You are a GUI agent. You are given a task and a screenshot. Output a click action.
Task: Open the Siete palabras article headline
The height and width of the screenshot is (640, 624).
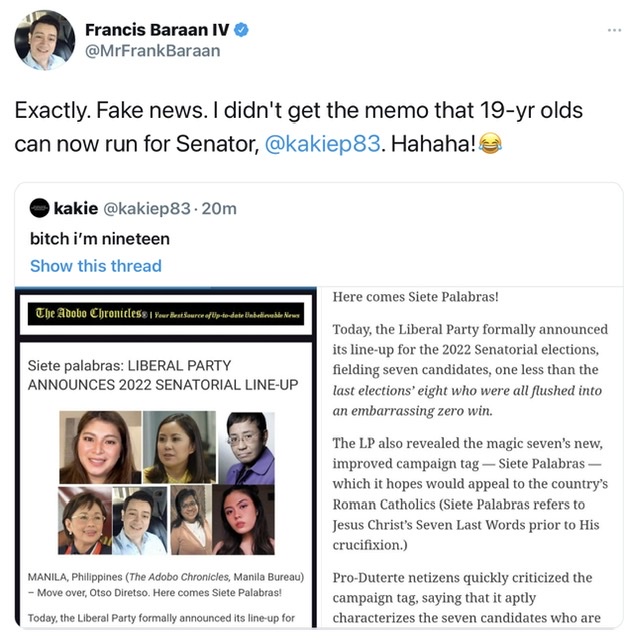[x=163, y=374]
